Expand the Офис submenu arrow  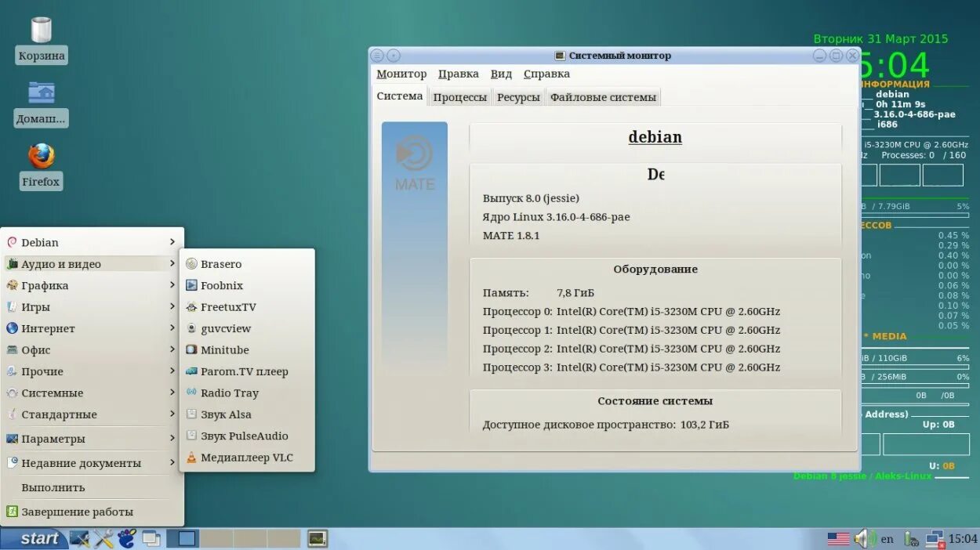172,350
